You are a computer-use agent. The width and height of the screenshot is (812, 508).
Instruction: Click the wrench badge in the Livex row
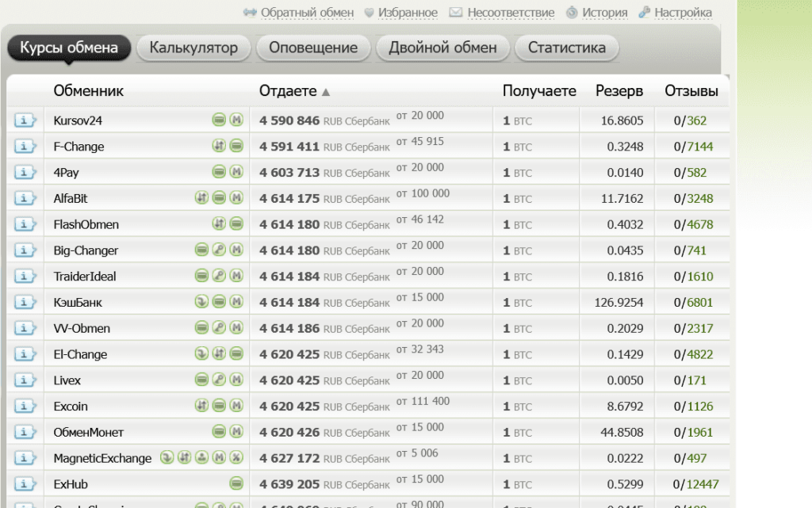point(219,380)
